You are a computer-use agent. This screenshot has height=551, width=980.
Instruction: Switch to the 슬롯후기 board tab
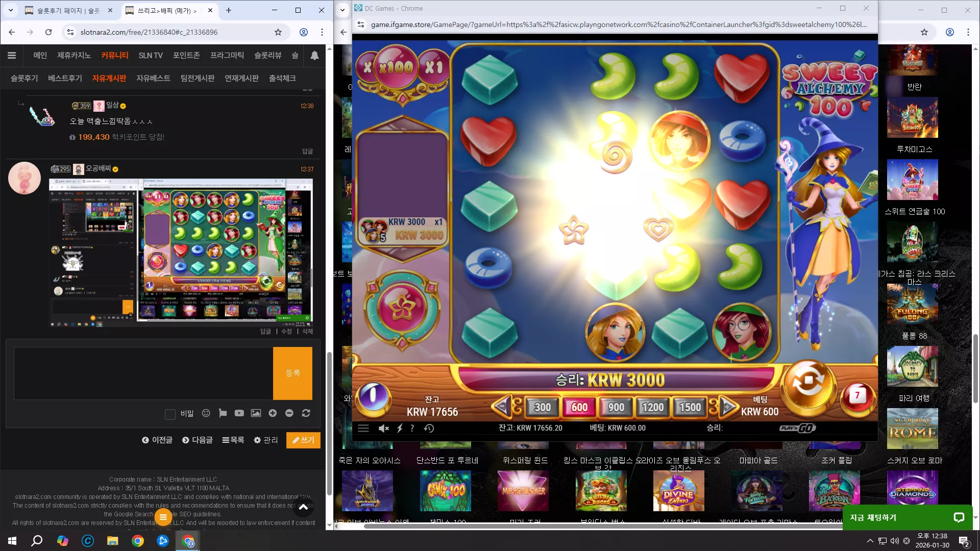pos(24,78)
